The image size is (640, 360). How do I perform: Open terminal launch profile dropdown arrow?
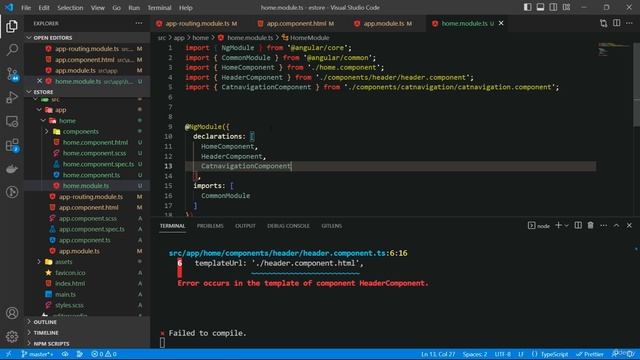tap(567, 225)
